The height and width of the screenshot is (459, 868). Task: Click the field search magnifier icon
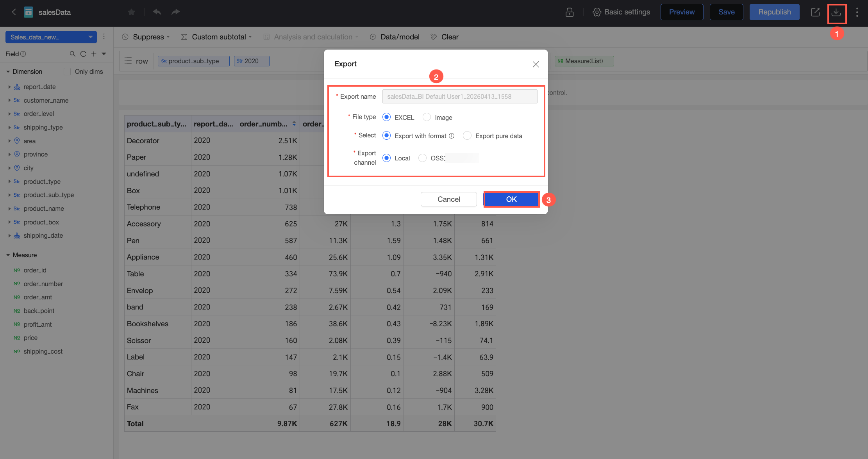(x=72, y=54)
